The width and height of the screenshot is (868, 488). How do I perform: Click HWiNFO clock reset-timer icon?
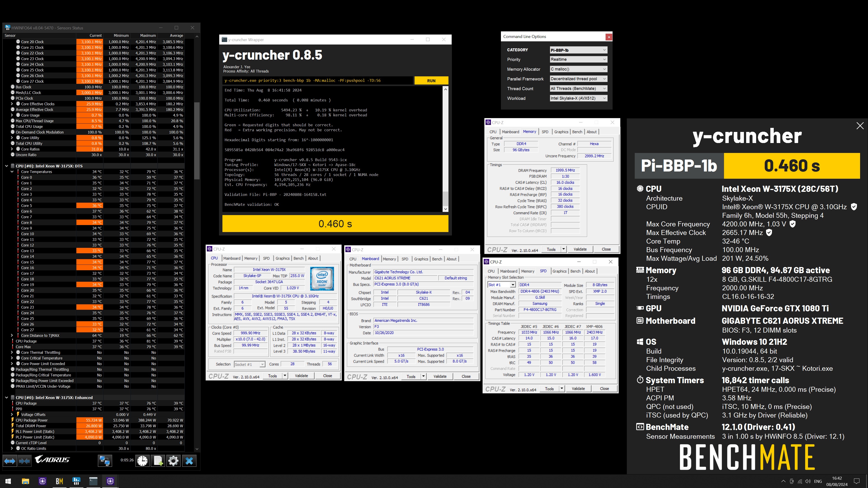click(143, 461)
